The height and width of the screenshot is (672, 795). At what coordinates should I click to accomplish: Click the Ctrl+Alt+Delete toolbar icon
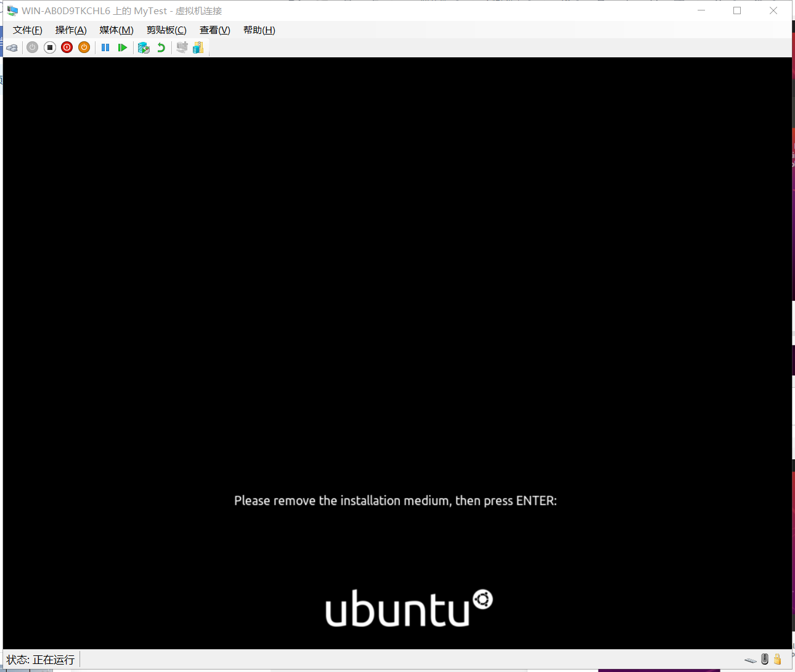12,47
